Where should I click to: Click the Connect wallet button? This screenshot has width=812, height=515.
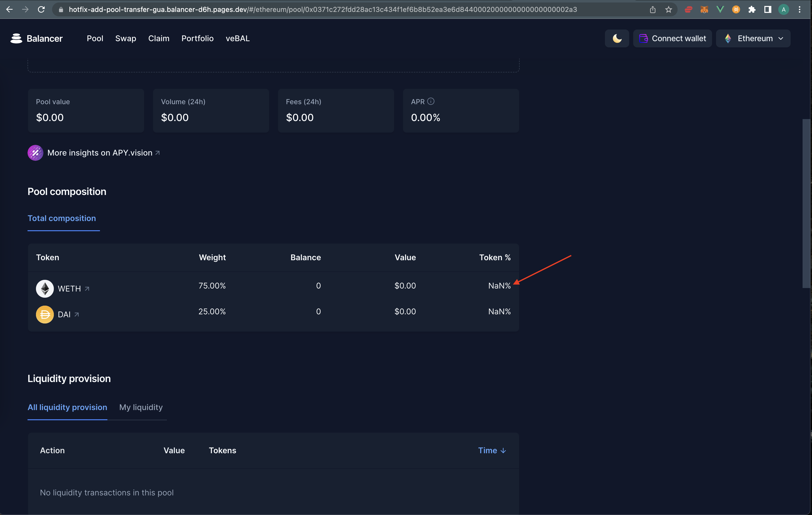point(672,38)
